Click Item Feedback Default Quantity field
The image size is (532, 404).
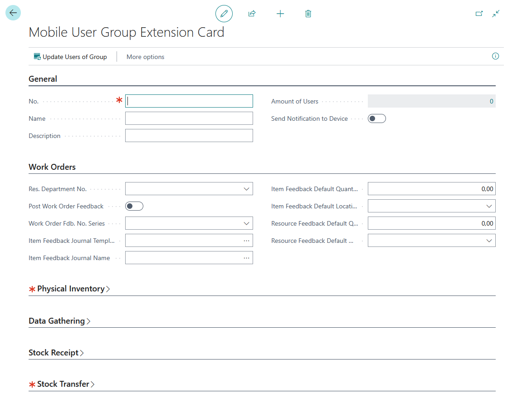coord(432,189)
